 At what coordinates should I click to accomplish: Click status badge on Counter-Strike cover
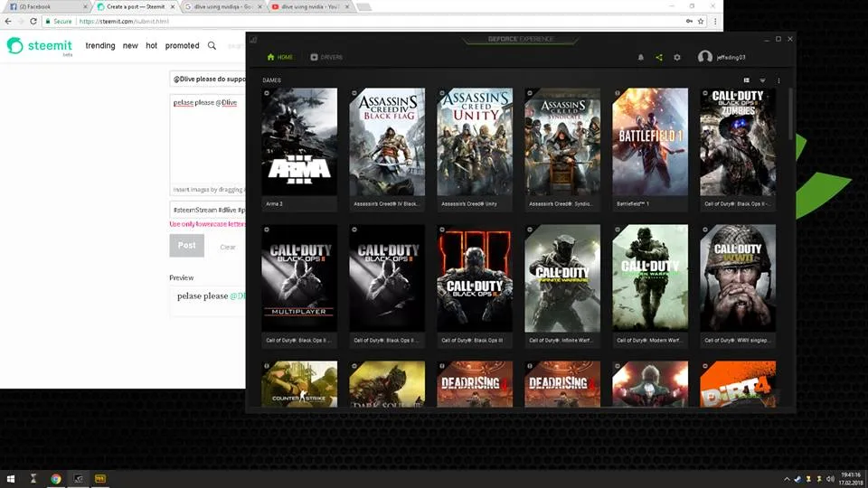267,366
